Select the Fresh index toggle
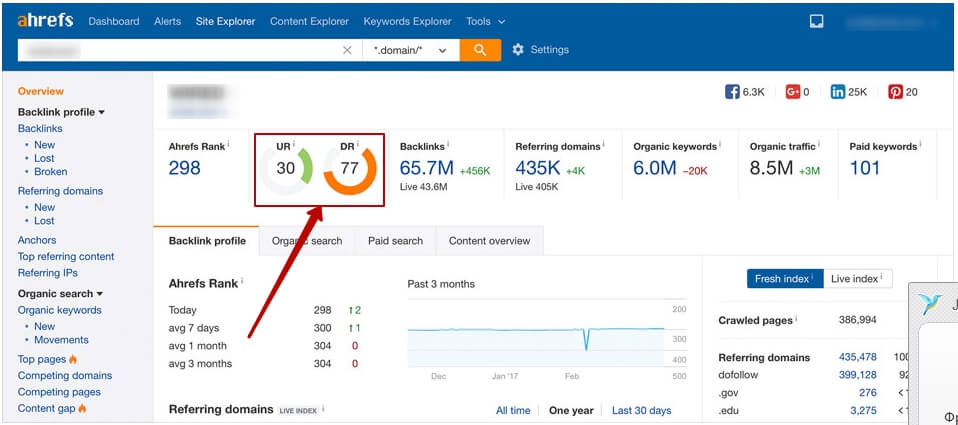Viewport: 958px width, 425px height. [x=785, y=278]
